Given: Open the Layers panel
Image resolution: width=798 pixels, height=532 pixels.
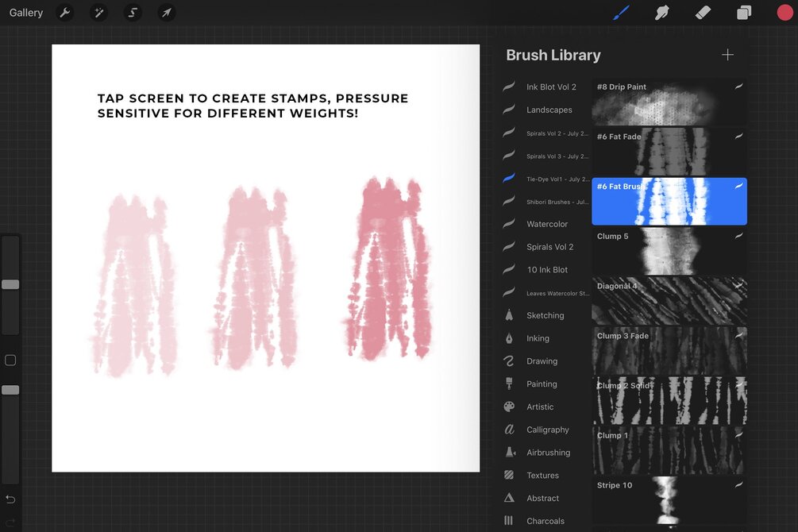Looking at the screenshot, I should click(x=744, y=13).
